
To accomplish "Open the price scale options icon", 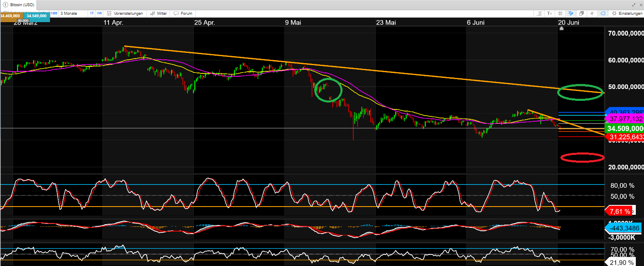I will click(540, 14).
